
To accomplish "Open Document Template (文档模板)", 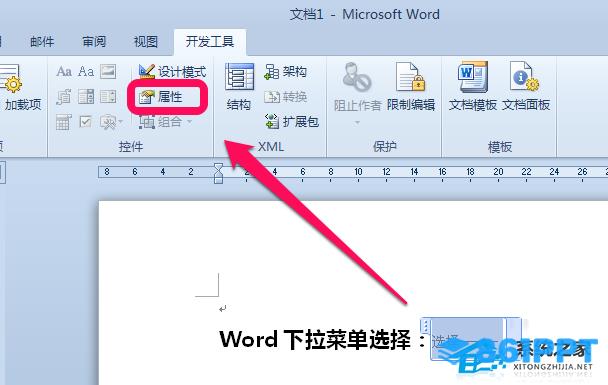I will (473, 87).
